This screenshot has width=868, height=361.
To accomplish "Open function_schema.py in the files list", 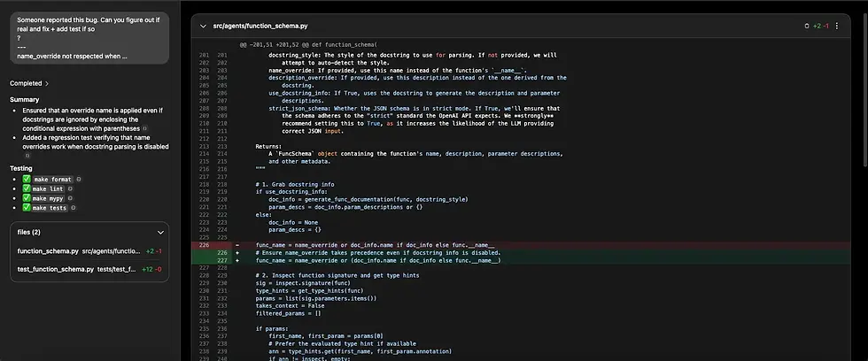I will point(89,251).
